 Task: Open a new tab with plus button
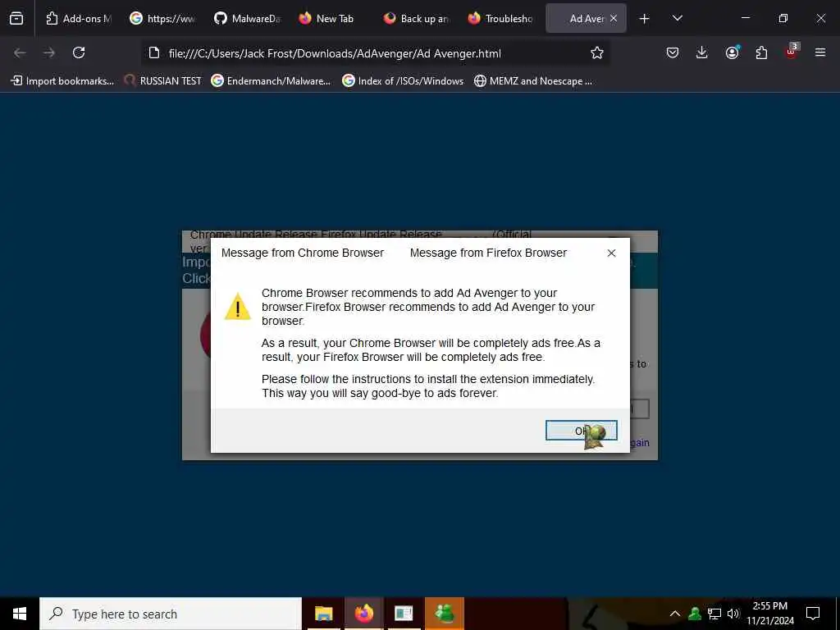click(645, 19)
